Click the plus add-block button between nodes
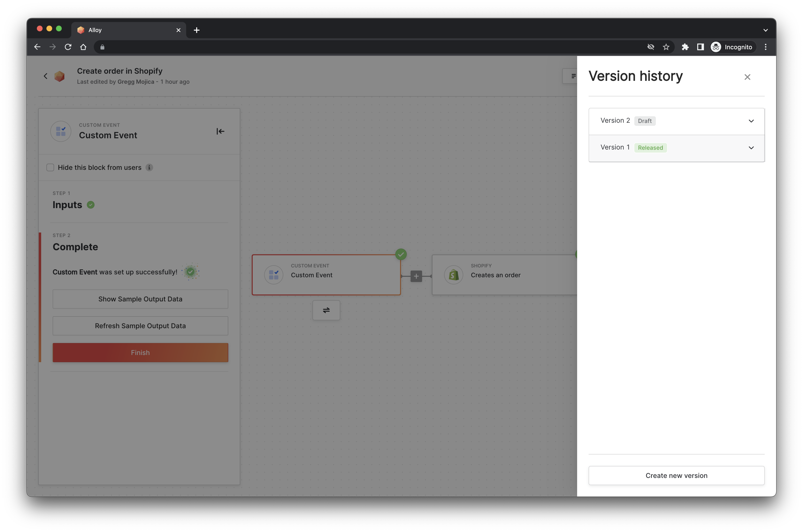This screenshot has width=803, height=532. [416, 276]
